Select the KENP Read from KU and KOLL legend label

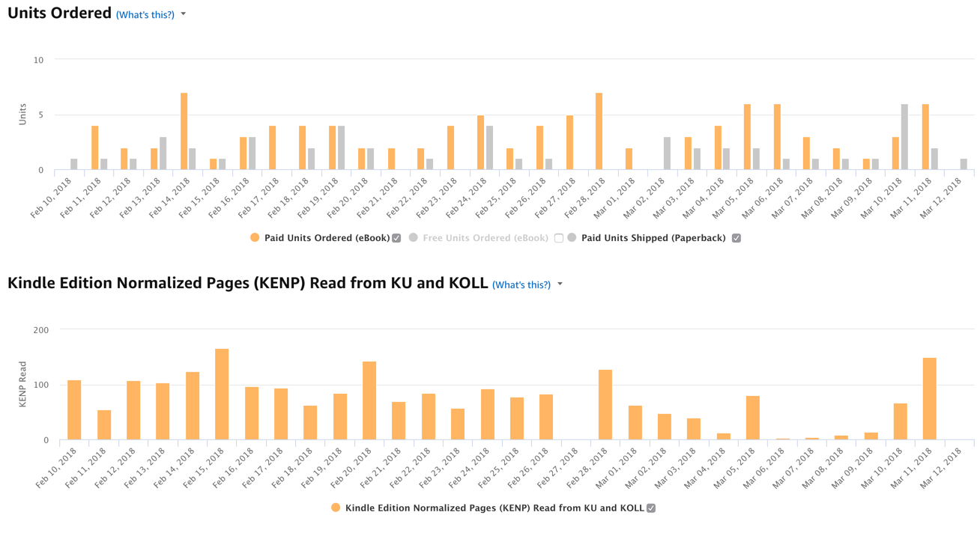tap(494, 508)
